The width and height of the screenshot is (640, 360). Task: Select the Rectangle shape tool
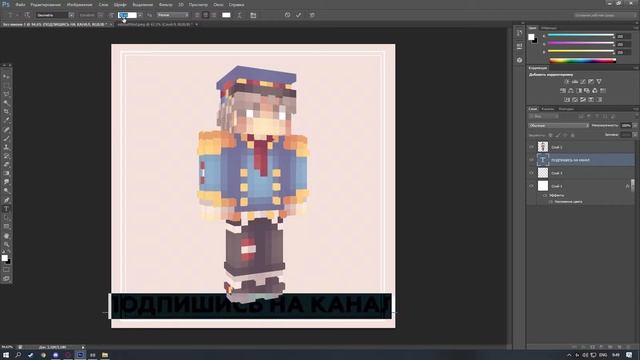tap(6, 227)
